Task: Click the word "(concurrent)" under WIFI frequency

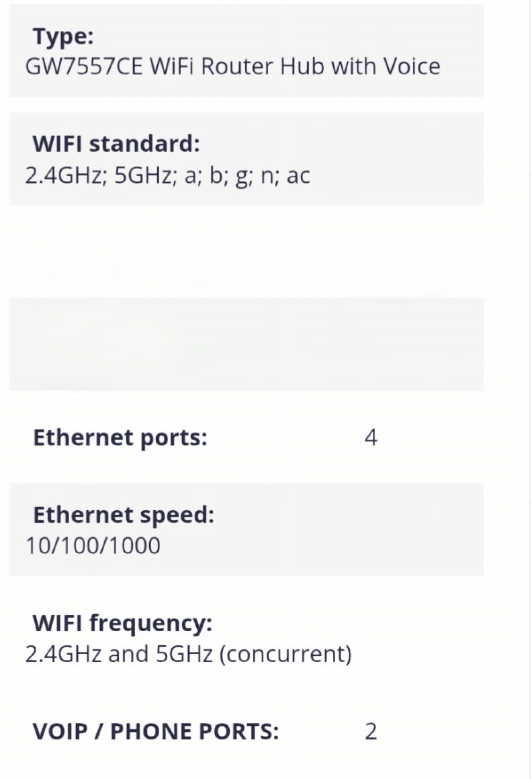Action: click(x=285, y=654)
